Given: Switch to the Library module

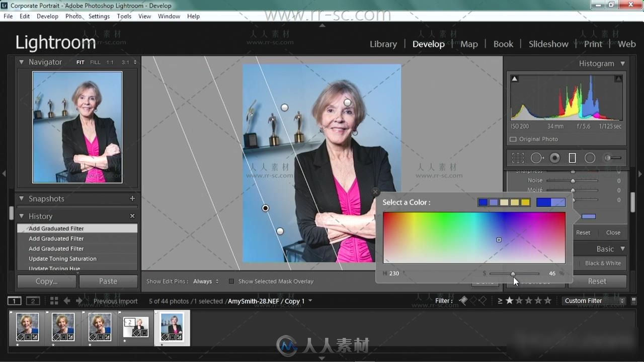Looking at the screenshot, I should pos(383,44).
